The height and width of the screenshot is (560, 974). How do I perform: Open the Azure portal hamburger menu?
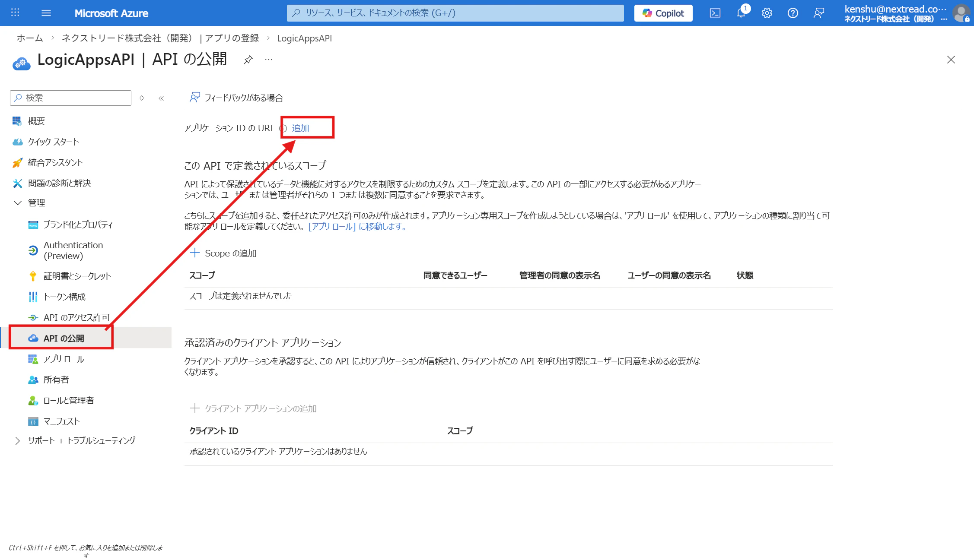pyautogui.click(x=46, y=13)
